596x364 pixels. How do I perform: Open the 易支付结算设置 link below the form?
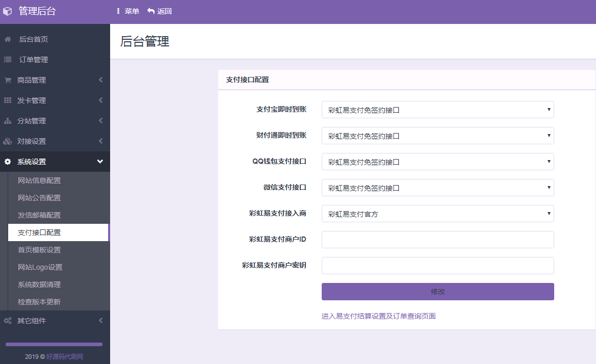click(x=379, y=317)
